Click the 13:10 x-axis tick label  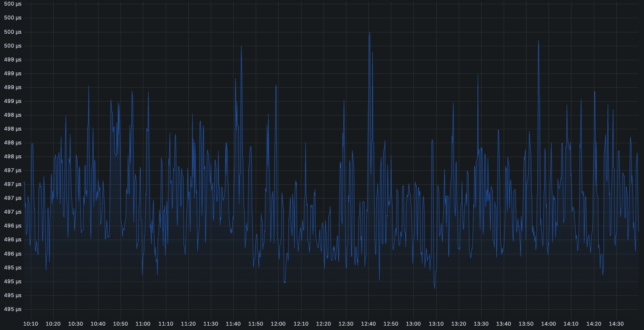point(436,324)
